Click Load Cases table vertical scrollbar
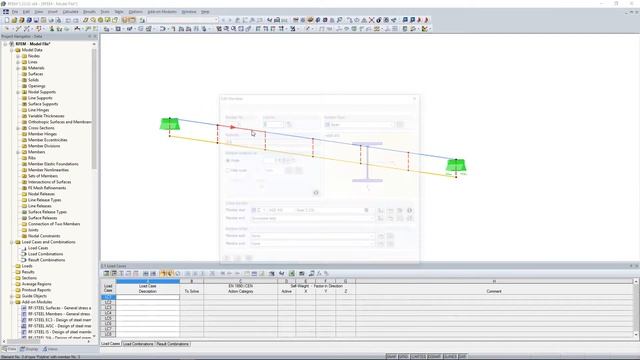The image size is (640, 360). 636,308
